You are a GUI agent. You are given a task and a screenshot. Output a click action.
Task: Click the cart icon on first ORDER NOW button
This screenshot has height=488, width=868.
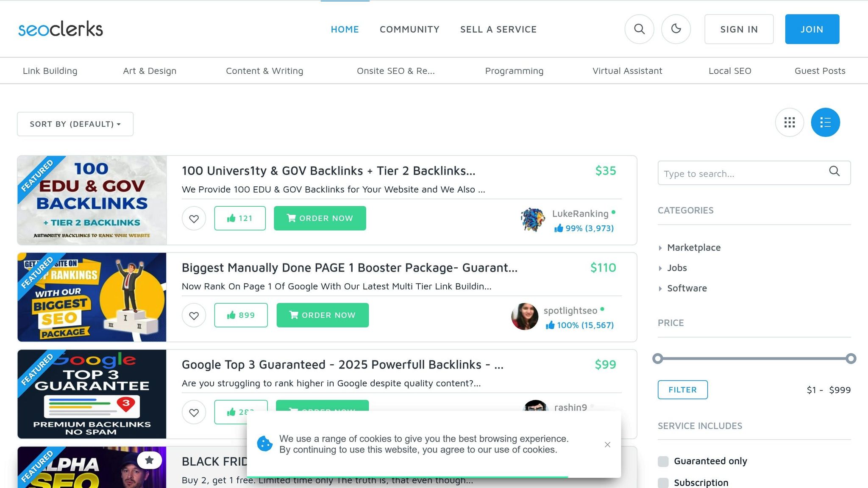292,218
